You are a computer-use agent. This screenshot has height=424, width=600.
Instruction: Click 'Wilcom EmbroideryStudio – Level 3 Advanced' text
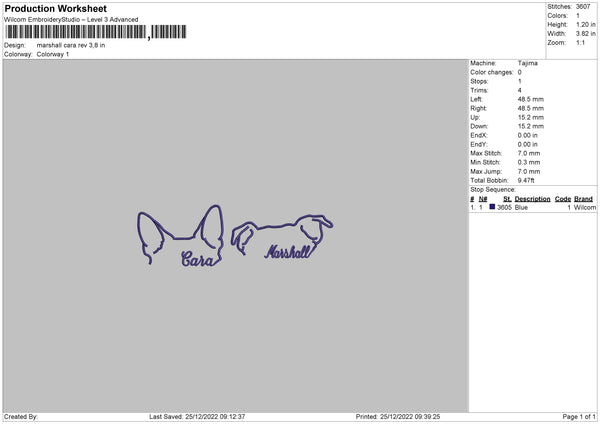[71, 20]
